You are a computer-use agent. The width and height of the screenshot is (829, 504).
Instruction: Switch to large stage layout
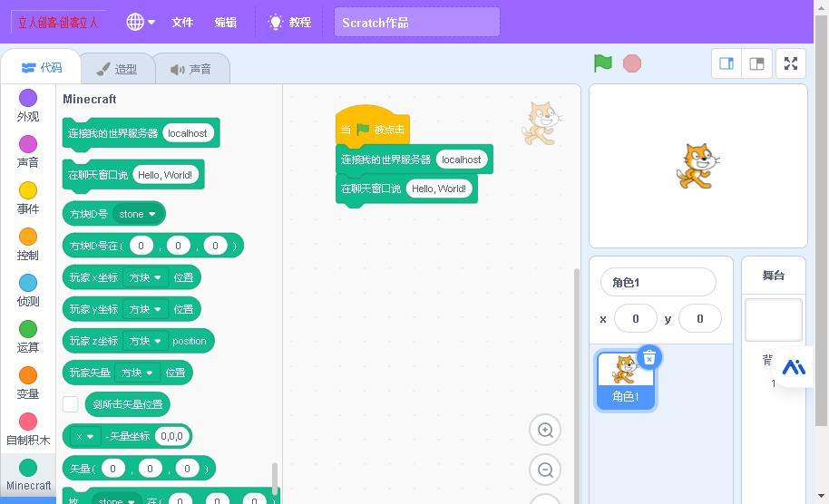756,64
